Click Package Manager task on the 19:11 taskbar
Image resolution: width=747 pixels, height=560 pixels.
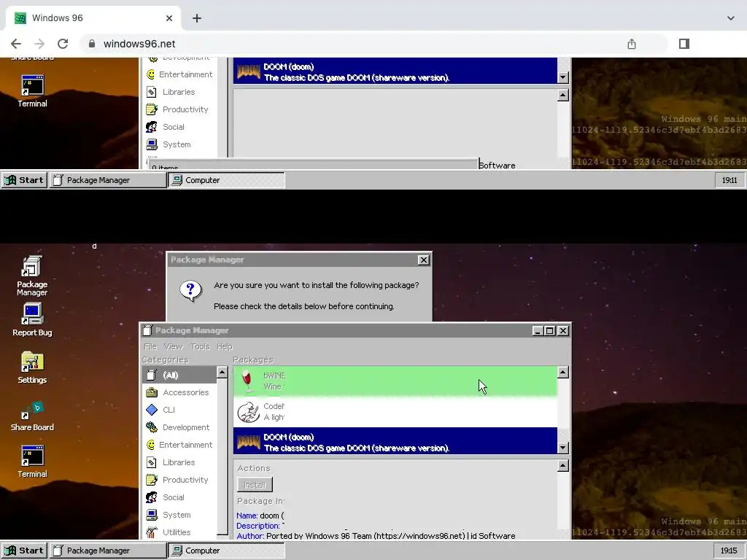pyautogui.click(x=108, y=180)
